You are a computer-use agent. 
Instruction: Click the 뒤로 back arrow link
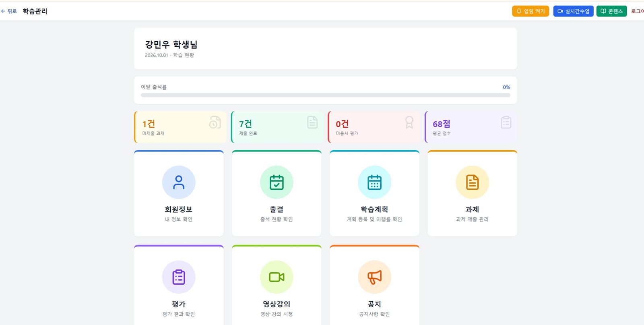(x=9, y=11)
